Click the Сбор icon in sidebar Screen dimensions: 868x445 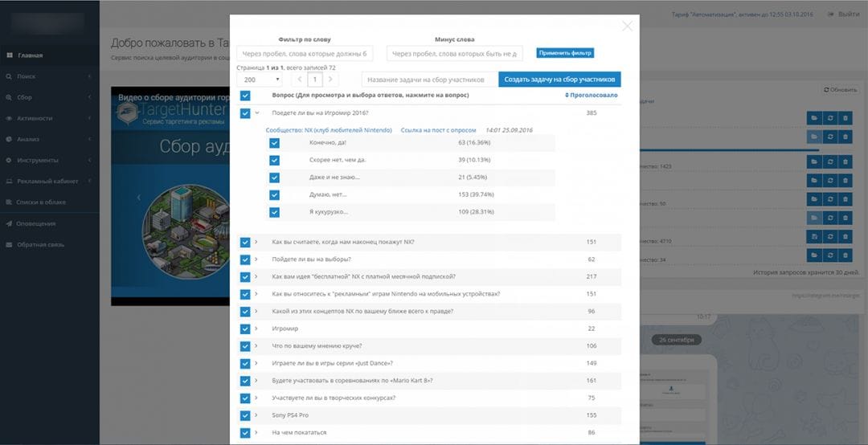(x=10, y=97)
